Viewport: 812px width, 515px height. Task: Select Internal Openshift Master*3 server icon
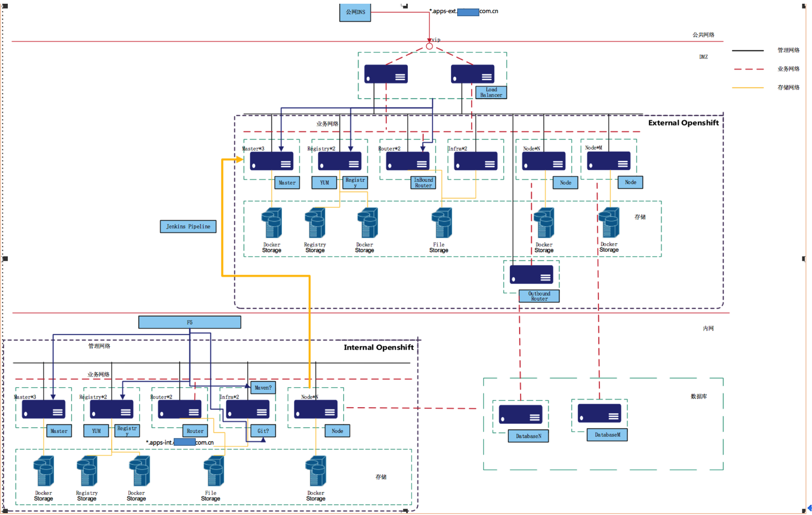pyautogui.click(x=44, y=409)
